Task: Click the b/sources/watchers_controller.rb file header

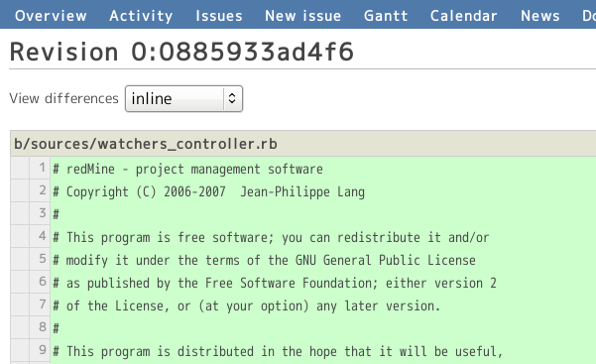Action: coord(303,144)
